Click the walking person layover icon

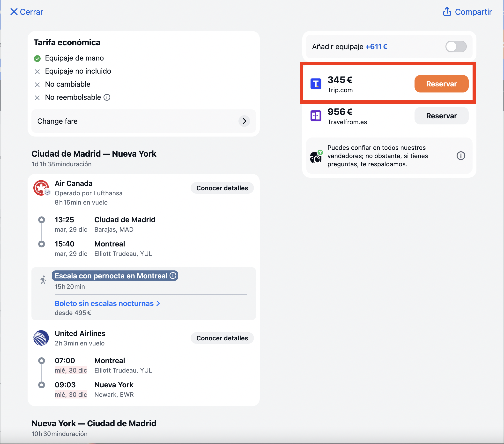43,280
